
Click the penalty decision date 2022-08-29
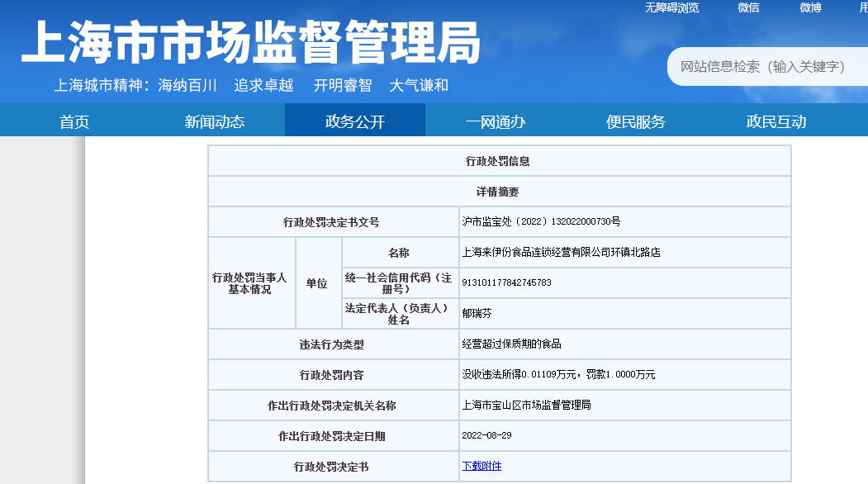click(486, 435)
